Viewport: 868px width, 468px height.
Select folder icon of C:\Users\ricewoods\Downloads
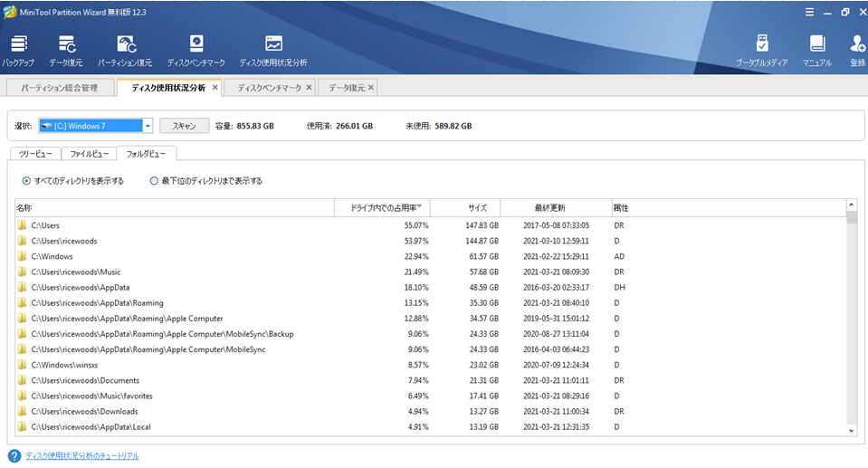pyautogui.click(x=22, y=412)
